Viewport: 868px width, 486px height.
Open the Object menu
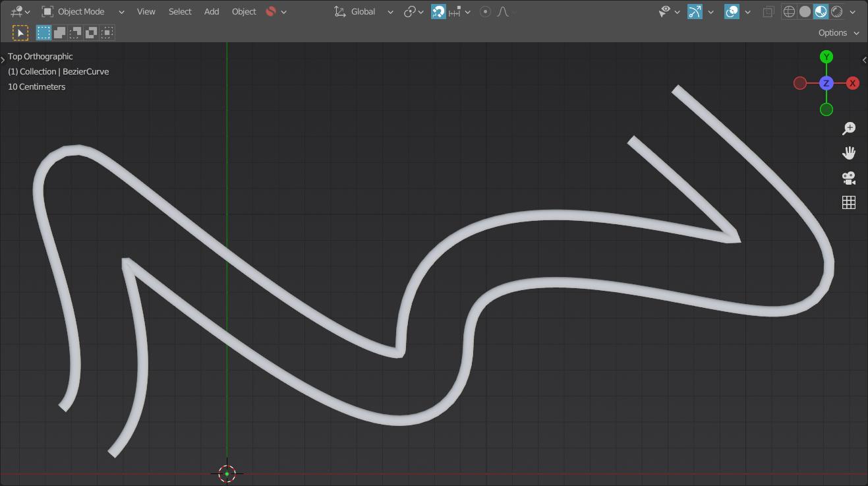[x=244, y=11]
